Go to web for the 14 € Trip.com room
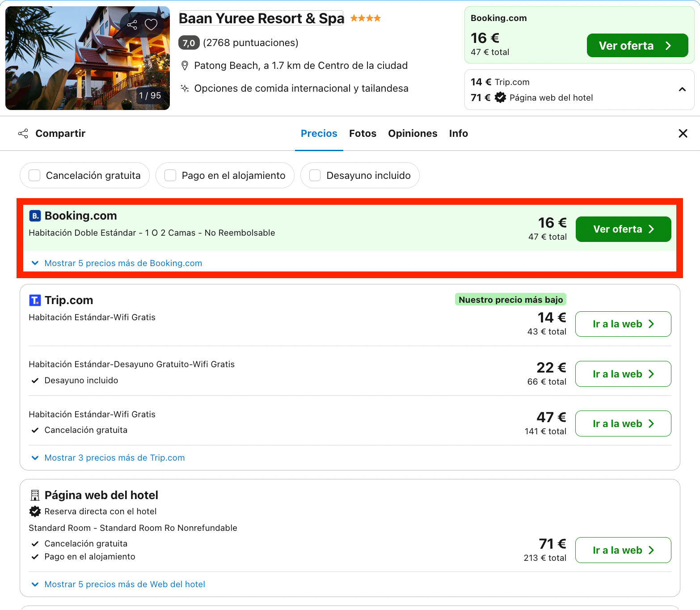Screen dimensions: 700x610 click(x=623, y=324)
